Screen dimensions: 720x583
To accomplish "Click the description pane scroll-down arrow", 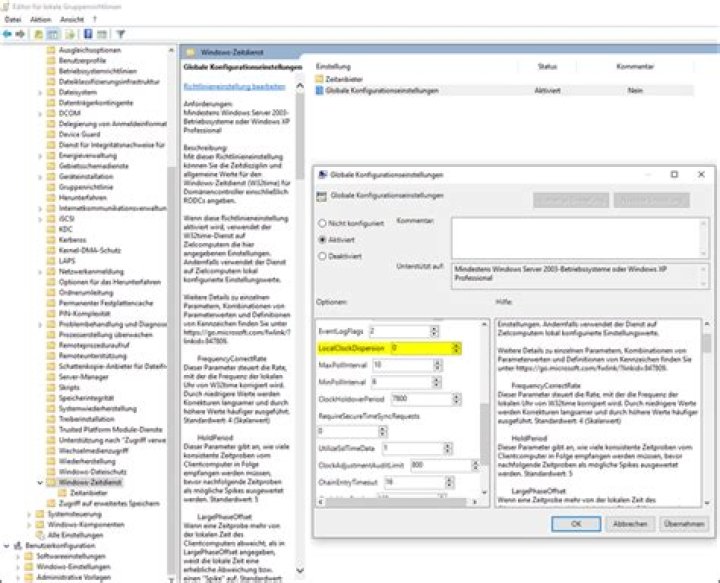I will point(299,571).
